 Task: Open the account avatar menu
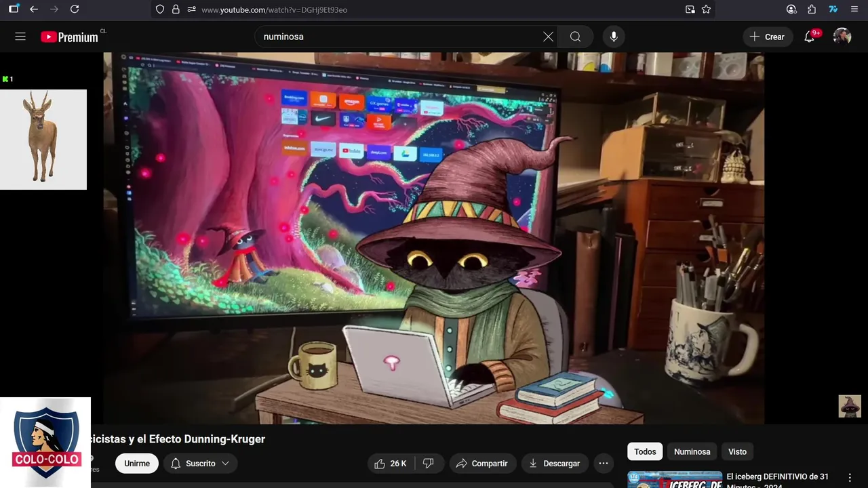[842, 37]
